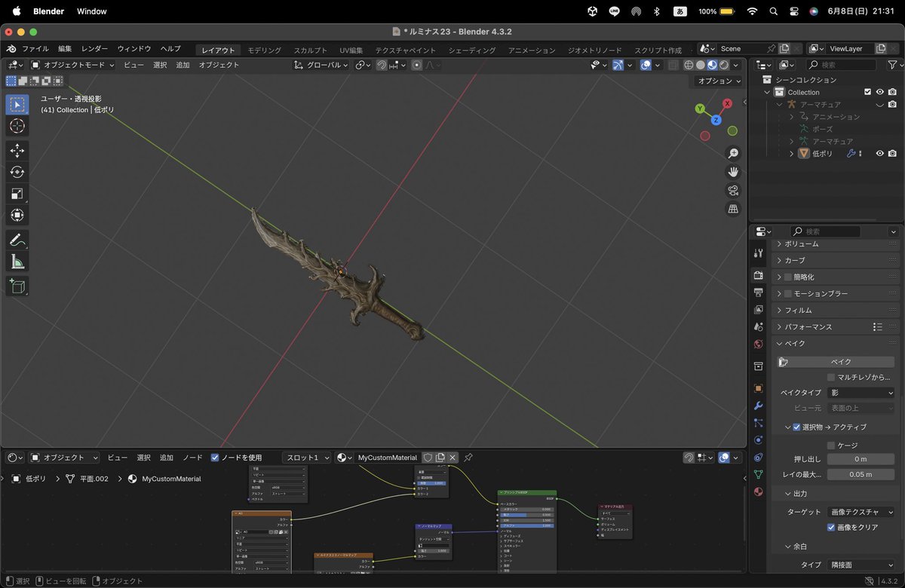
Task: Activate the Rotate tool
Action: click(x=17, y=172)
